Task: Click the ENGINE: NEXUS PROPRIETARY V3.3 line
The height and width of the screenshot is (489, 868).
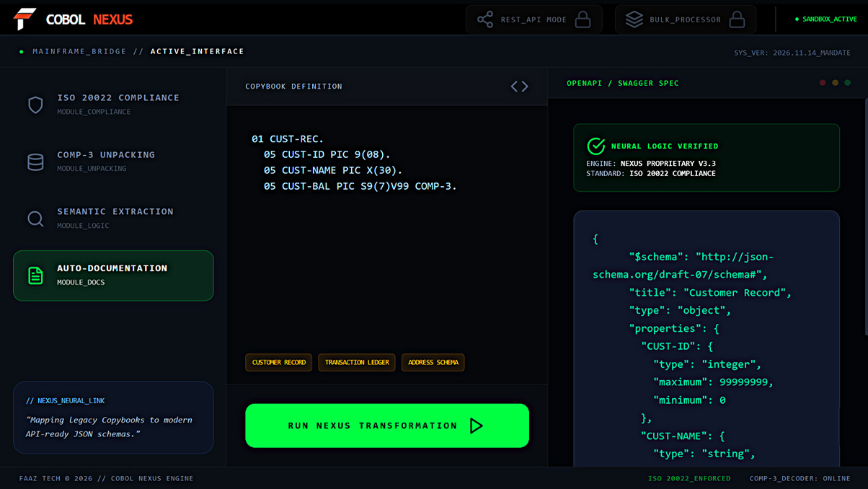Action: point(651,164)
